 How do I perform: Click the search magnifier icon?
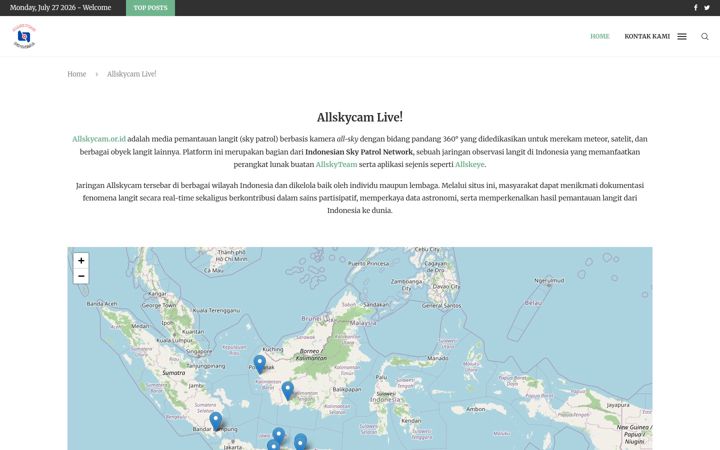[704, 36]
